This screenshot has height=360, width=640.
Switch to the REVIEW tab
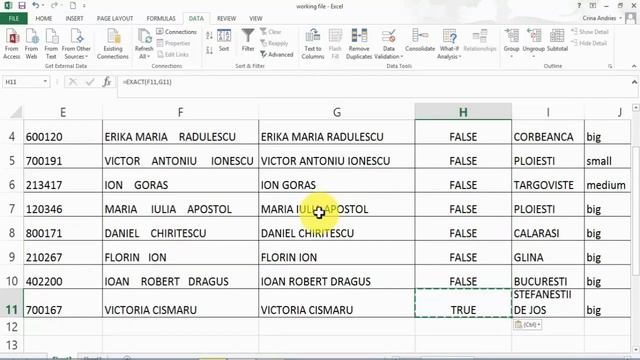226,18
